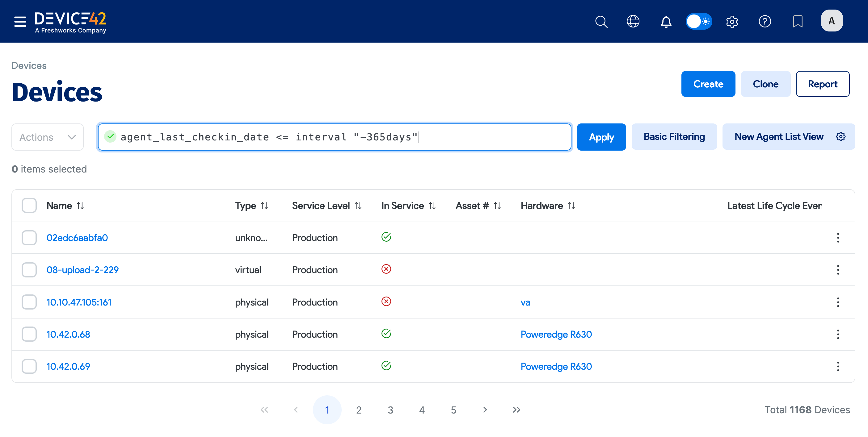
Task: Jump to the last page
Action: [516, 410]
